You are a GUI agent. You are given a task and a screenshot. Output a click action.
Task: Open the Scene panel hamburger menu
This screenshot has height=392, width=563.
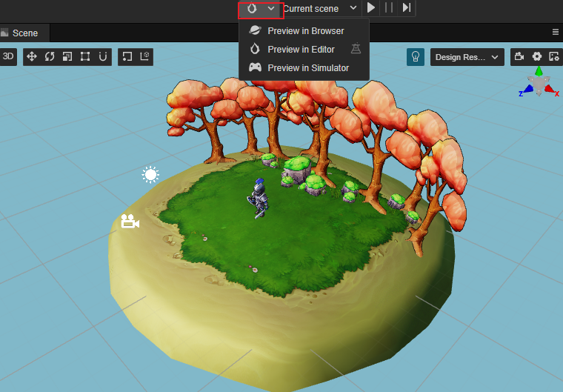555,33
